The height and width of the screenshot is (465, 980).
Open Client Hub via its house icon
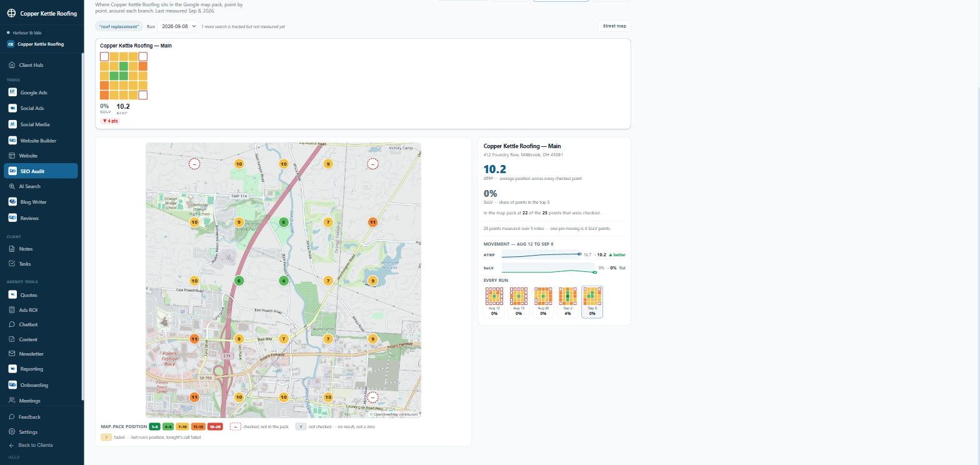click(x=12, y=65)
